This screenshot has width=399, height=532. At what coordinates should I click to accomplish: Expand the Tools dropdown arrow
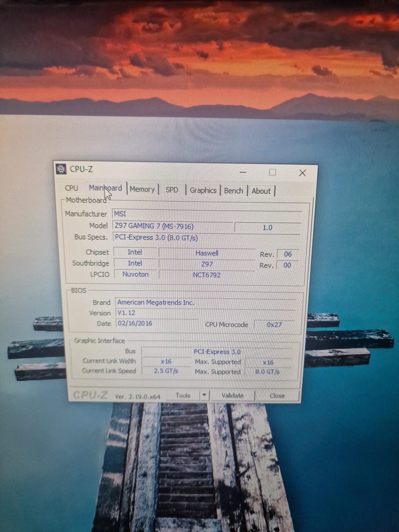[204, 395]
